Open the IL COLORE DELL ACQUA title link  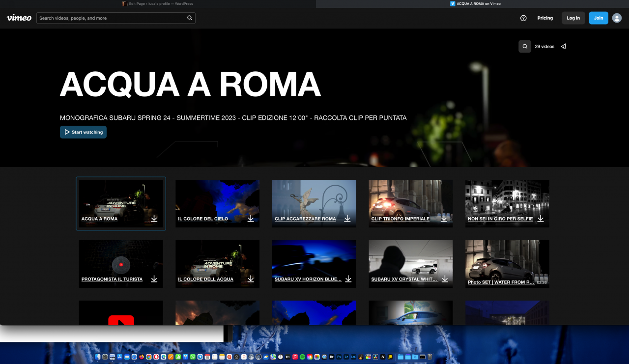coord(205,279)
